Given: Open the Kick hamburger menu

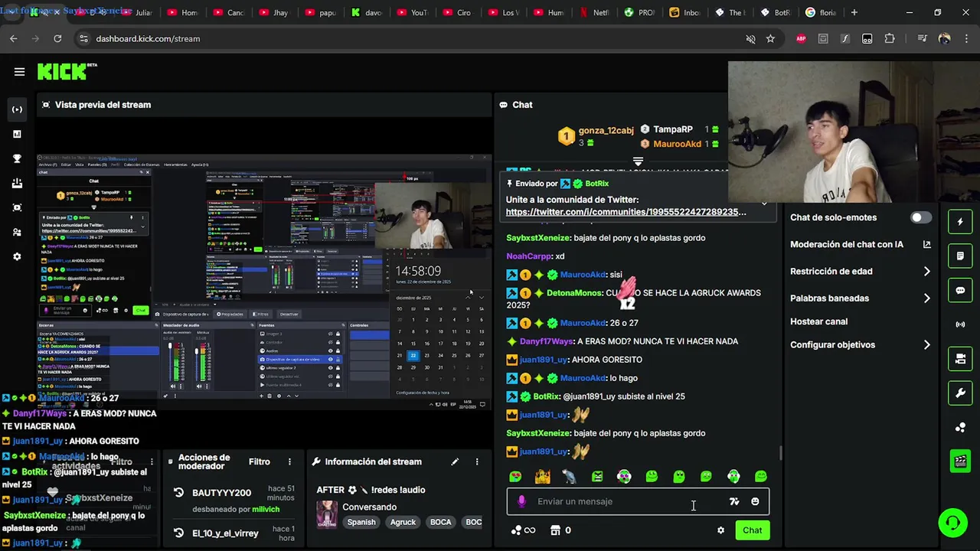Looking at the screenshot, I should point(19,72).
